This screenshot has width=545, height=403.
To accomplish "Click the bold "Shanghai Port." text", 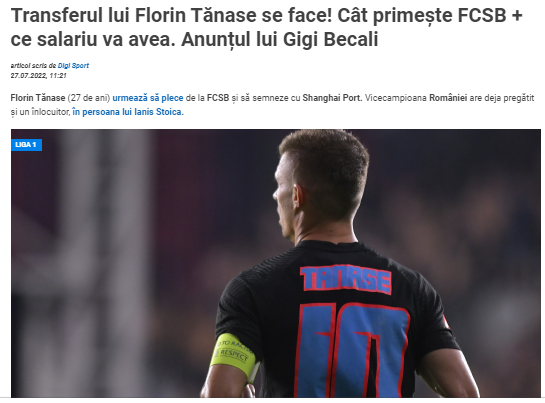I will 332,98.
